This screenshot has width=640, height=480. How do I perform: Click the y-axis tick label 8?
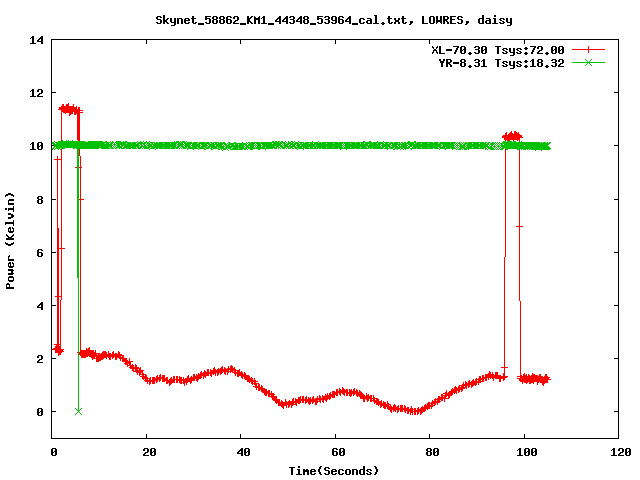40,200
